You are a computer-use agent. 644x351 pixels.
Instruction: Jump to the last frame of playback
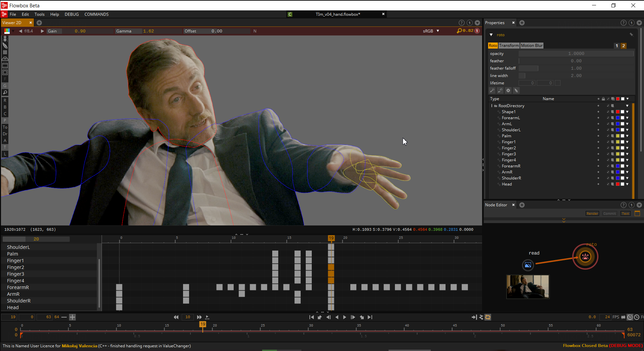point(370,317)
